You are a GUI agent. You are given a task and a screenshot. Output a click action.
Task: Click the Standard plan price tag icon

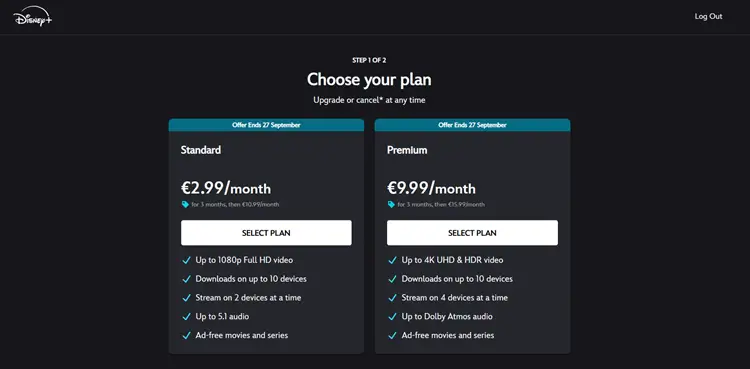[185, 204]
